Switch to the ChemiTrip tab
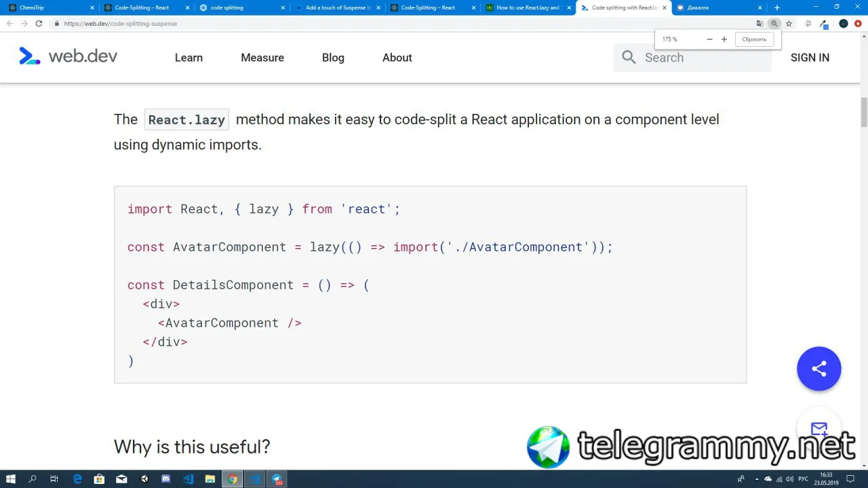Screen dimensions: 868x488 (47, 7)
